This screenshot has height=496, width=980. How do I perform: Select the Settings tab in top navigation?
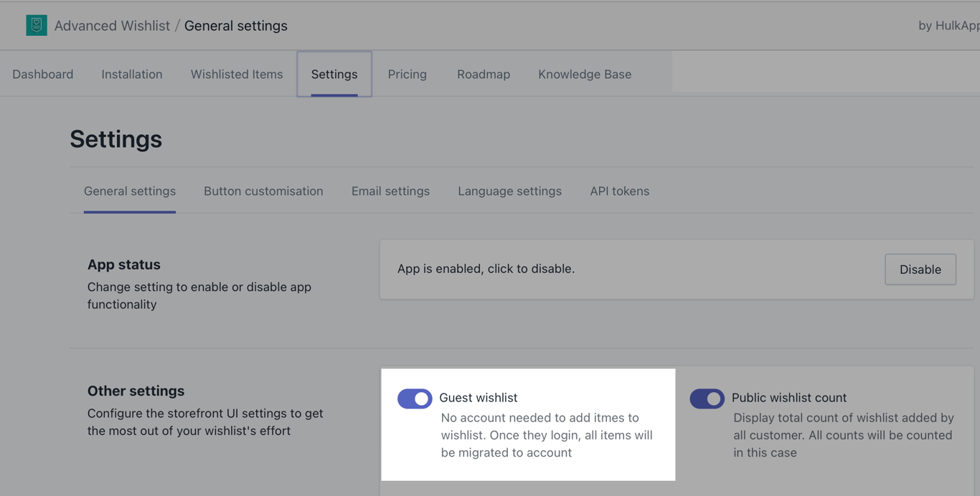[334, 75]
